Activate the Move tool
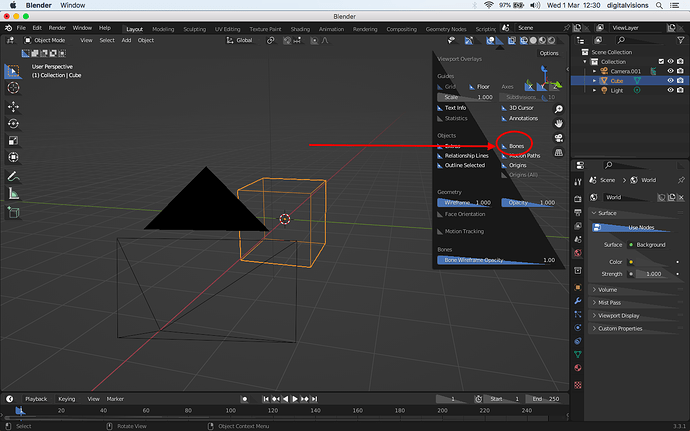This screenshot has width=690, height=431. [x=13, y=107]
